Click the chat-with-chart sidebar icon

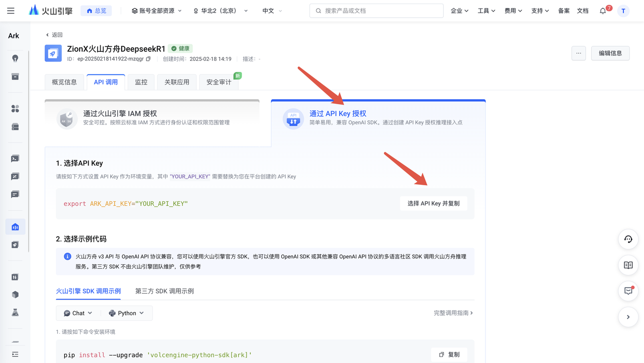(x=15, y=177)
